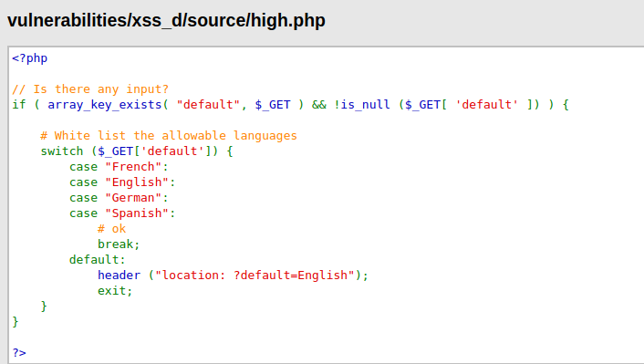Click the !is_null function call

pos(362,105)
